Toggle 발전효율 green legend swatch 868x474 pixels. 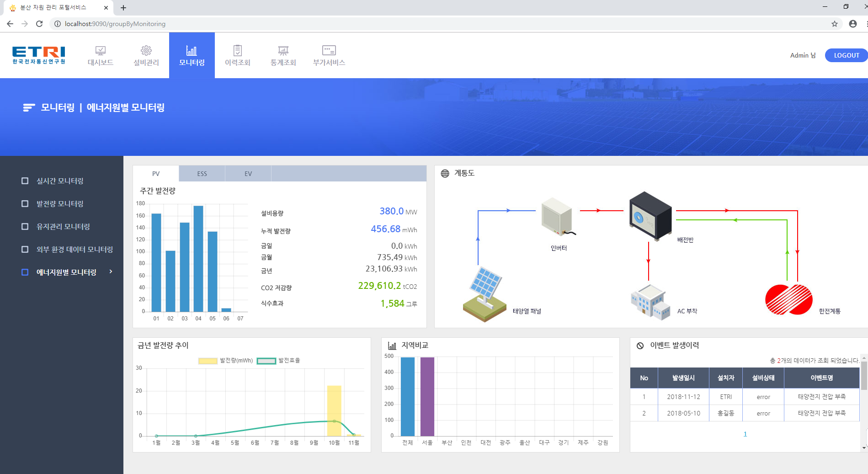coord(266,361)
